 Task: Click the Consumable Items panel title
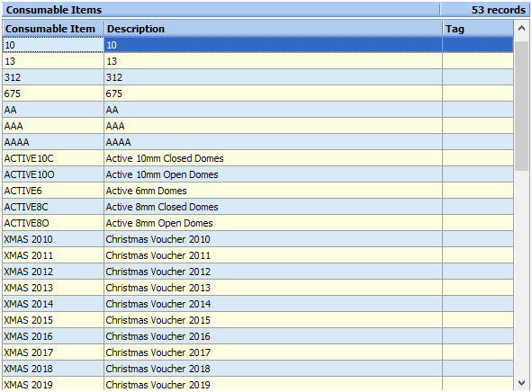[x=54, y=10]
